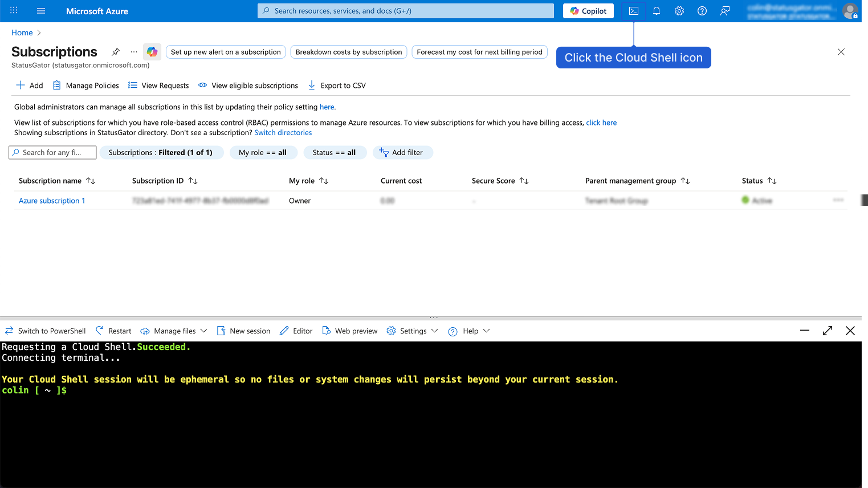Open the notifications bell
Screen dimensions: 868x488
657,11
